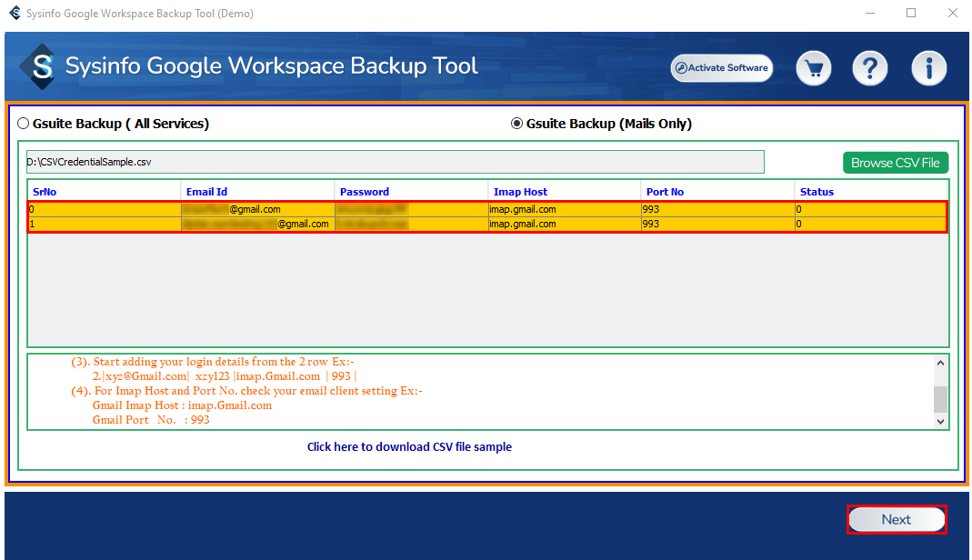Click the Next button
Image resolution: width=972 pixels, height=560 pixels.
point(896,519)
